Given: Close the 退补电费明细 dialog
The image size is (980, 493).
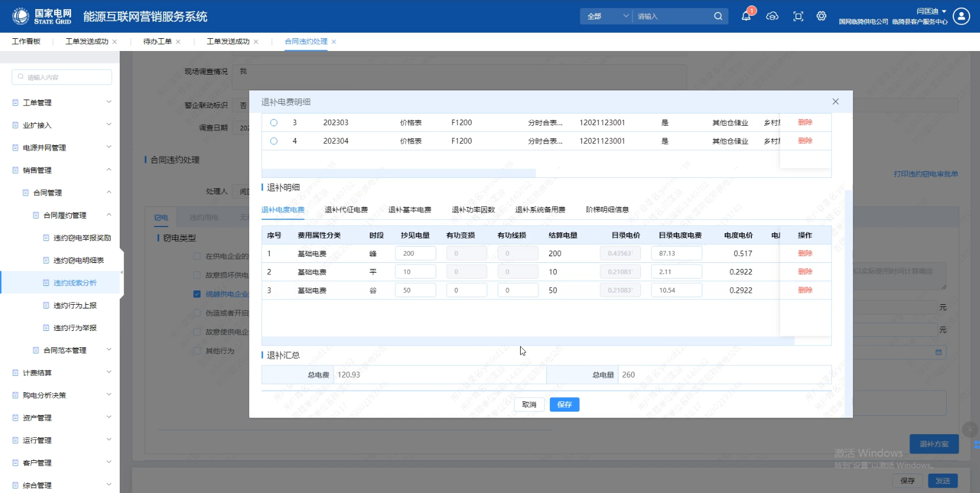Looking at the screenshot, I should [835, 101].
